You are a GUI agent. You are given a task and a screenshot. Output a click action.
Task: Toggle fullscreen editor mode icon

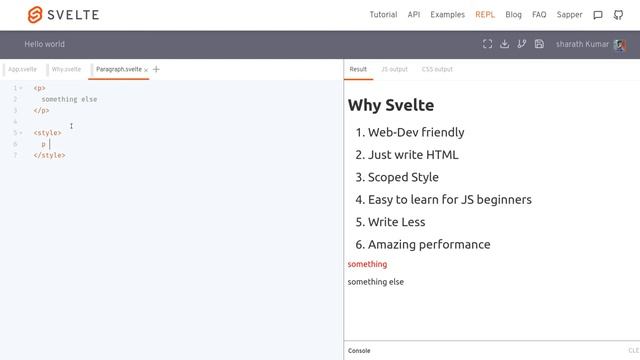point(487,44)
